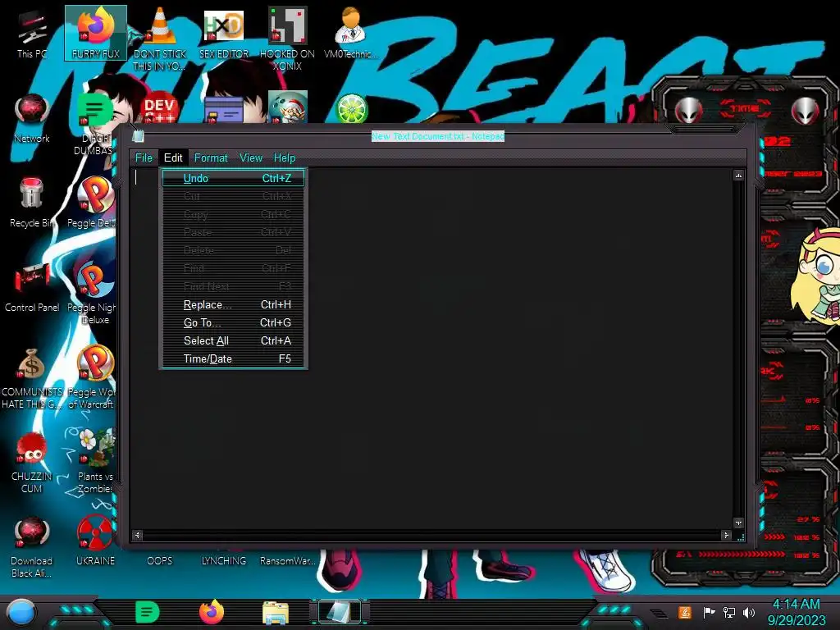
Task: Open the SEX EDITOR HxD shortcut
Action: (224, 33)
